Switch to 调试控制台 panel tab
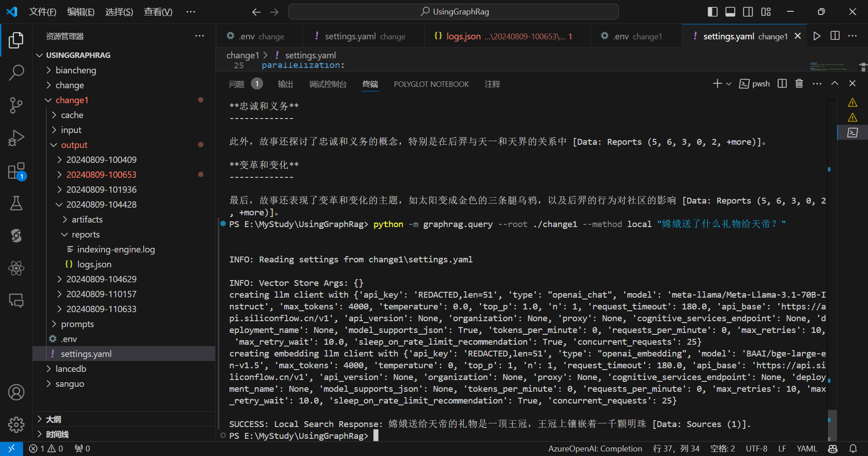The image size is (868, 456). pyautogui.click(x=328, y=84)
